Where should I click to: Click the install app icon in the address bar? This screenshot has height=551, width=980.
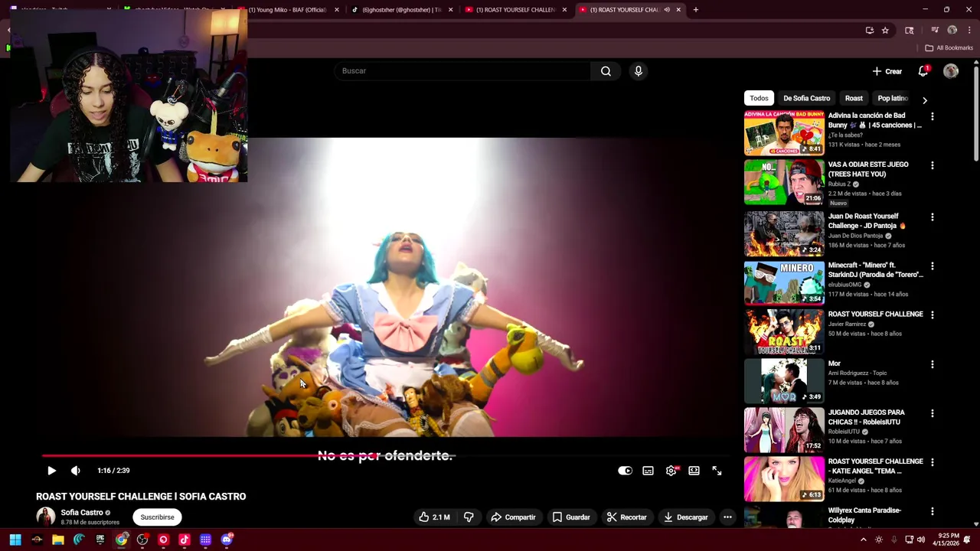(870, 31)
